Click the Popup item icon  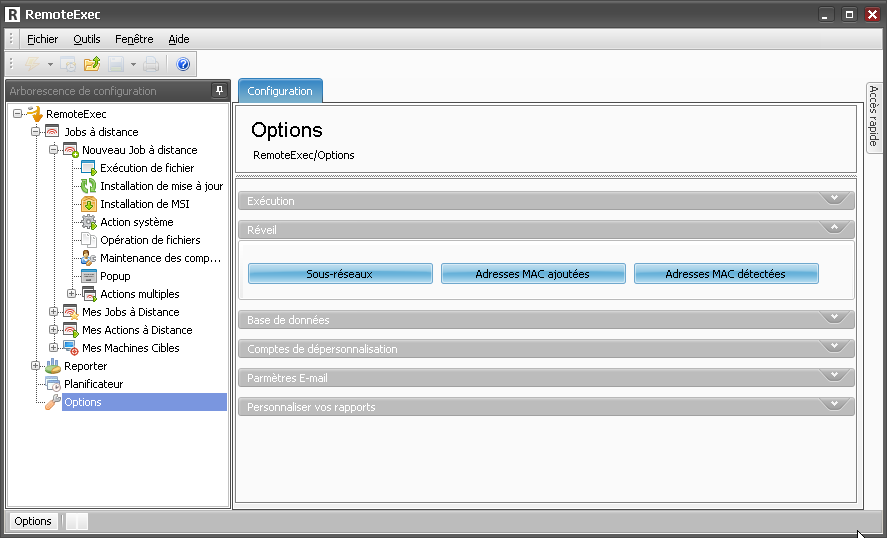click(x=89, y=276)
